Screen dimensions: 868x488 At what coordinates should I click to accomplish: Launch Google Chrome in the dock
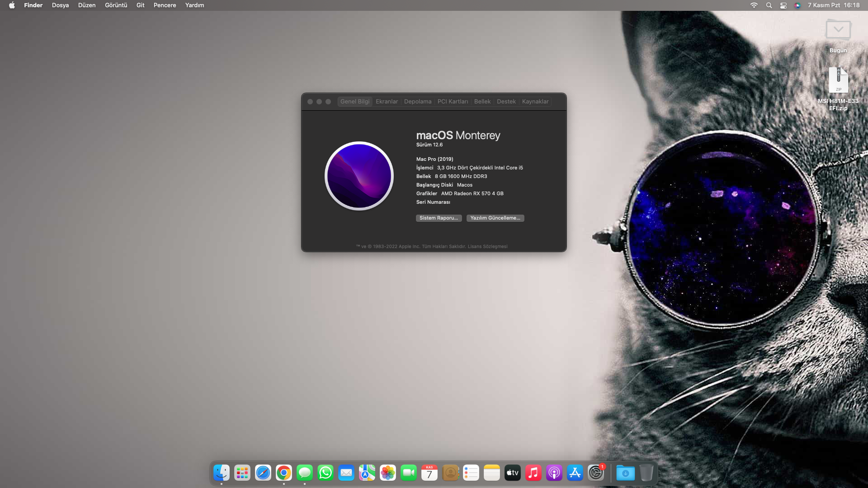pos(284,473)
